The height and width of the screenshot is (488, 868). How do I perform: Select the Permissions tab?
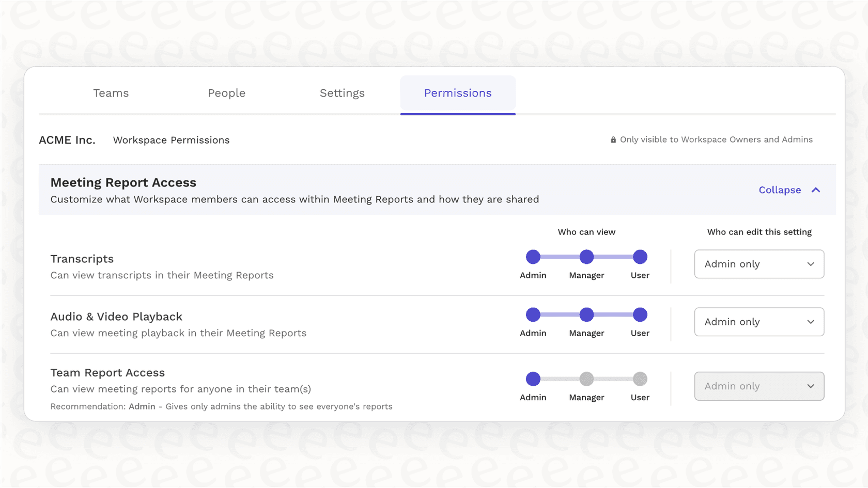(458, 93)
